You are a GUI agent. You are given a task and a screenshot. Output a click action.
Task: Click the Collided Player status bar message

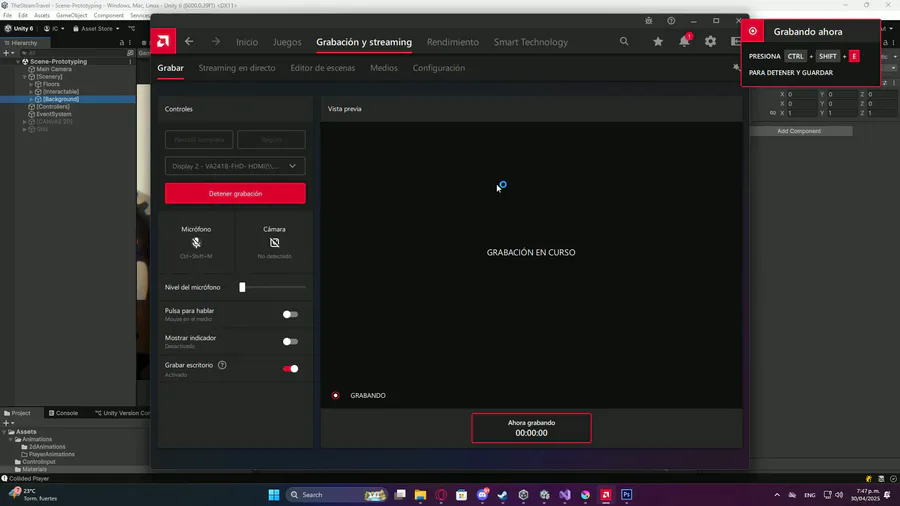tap(29, 478)
